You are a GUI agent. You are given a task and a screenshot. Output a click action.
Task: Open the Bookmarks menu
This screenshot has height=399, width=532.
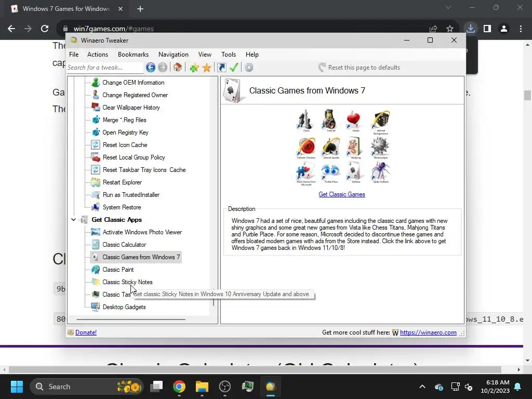pyautogui.click(x=133, y=54)
